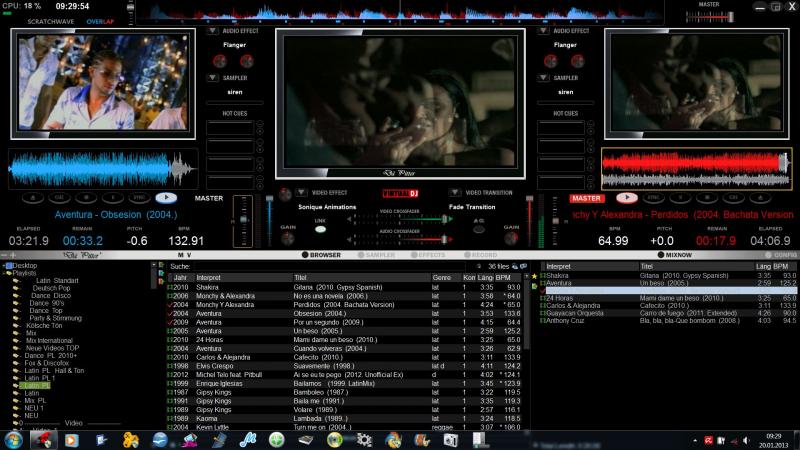This screenshot has height=450, width=800.
Task: Click the star icon in Mixnow panel
Action: coord(534,276)
